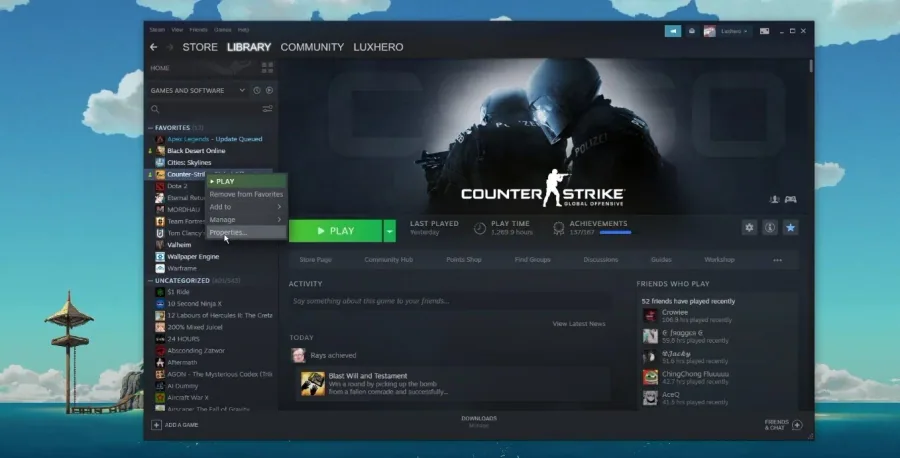The height and width of the screenshot is (458, 900).
Task: Click the achievements badge icon
Action: point(558,228)
